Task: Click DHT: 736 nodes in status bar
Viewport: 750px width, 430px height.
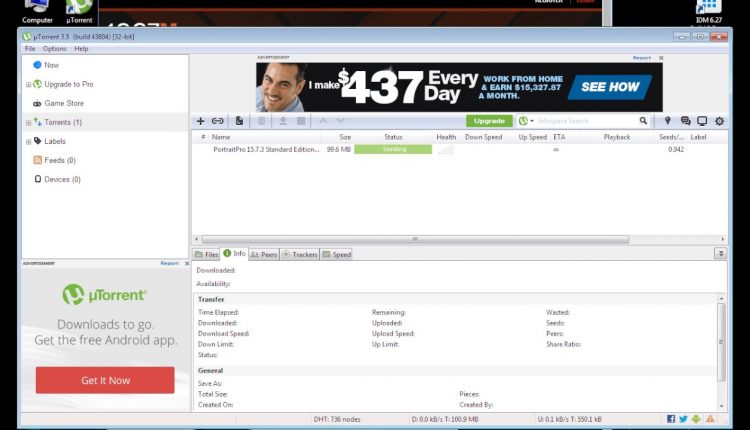Action: coord(337,419)
